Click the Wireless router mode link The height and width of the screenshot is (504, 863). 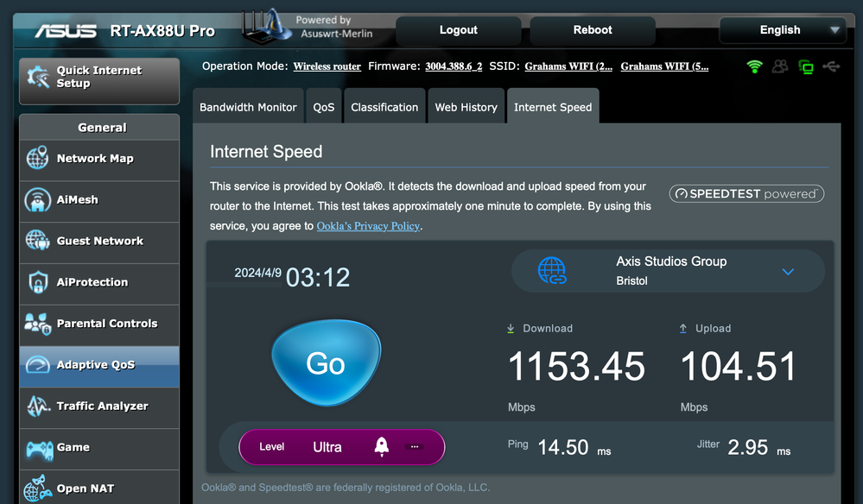tap(327, 66)
